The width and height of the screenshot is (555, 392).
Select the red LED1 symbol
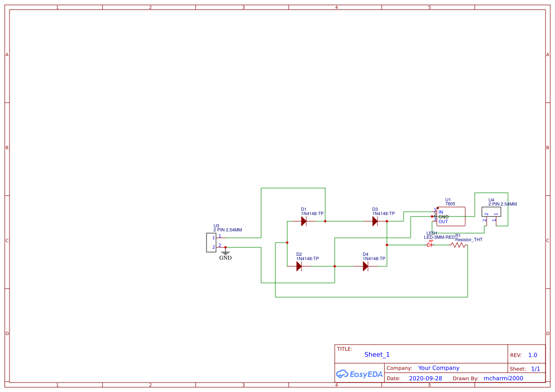430,244
